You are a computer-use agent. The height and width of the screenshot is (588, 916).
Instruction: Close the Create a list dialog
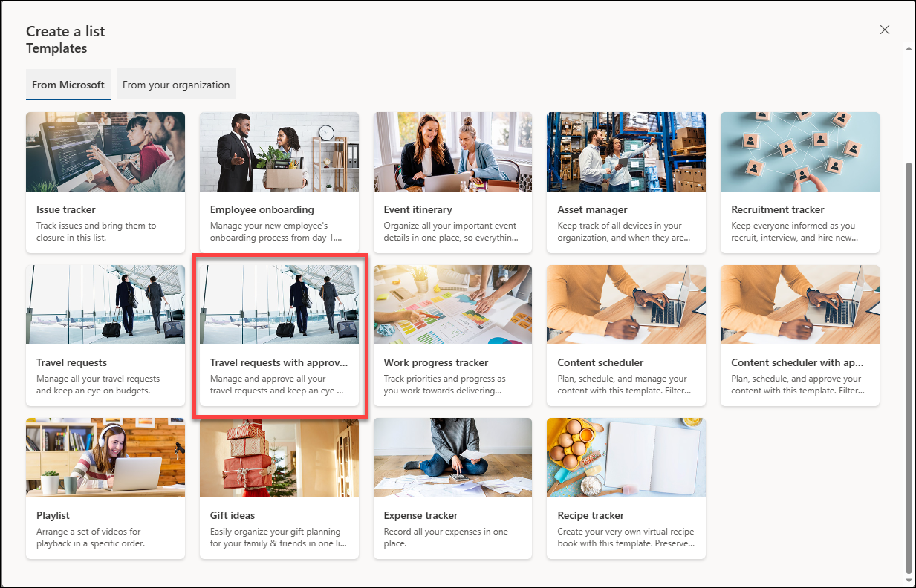tap(884, 30)
